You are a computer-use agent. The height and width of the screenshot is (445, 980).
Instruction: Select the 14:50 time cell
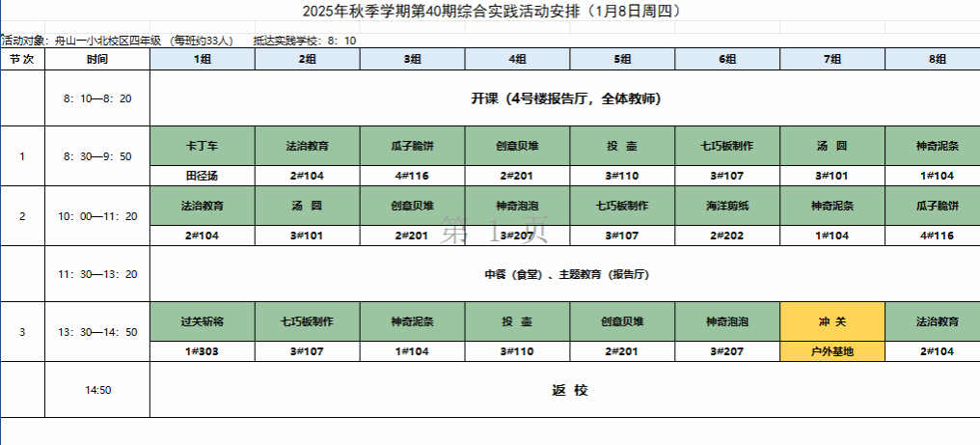pyautogui.click(x=97, y=390)
